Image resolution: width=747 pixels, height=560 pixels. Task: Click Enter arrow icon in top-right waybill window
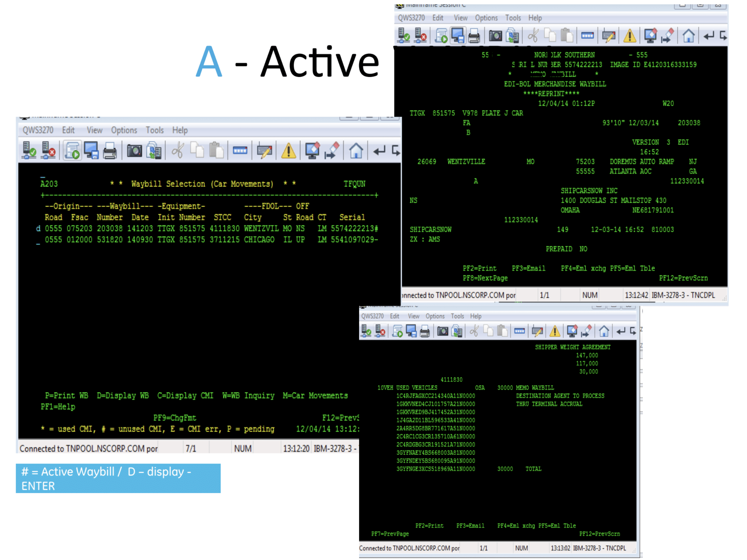pos(708,36)
